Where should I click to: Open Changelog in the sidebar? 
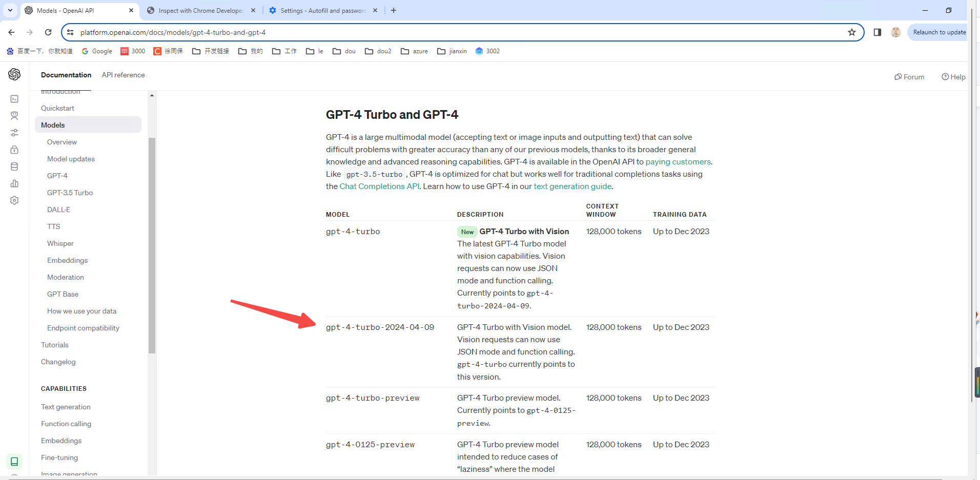point(58,362)
